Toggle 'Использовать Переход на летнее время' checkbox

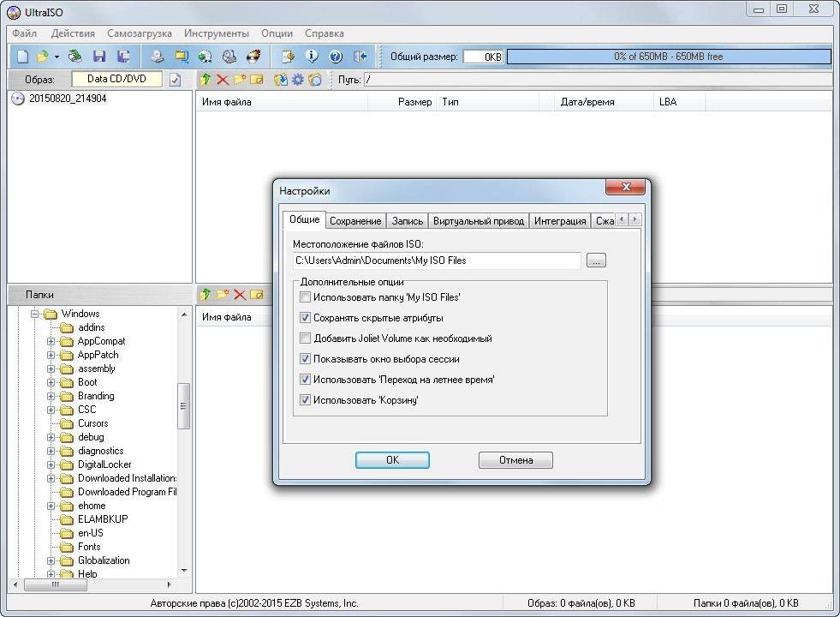pyautogui.click(x=305, y=379)
